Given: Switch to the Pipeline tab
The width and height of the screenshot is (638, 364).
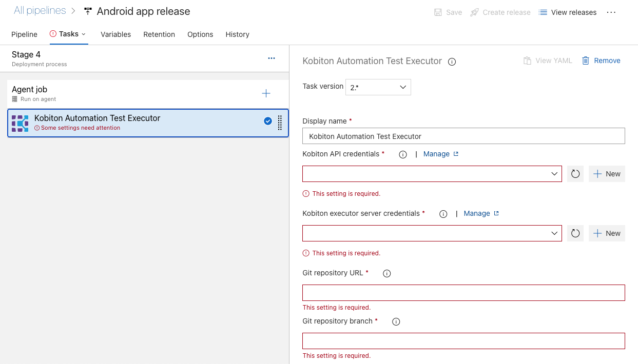Looking at the screenshot, I should 24,34.
